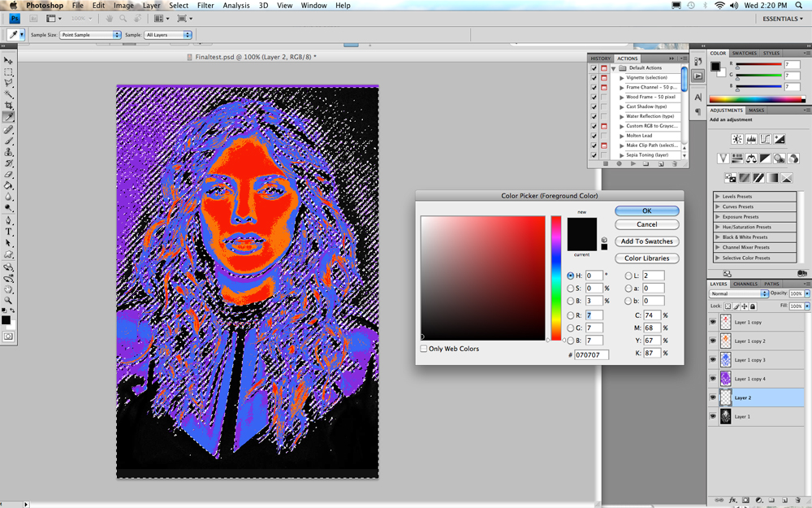Select the Brush tool
Screen dimensions: 812x508
pyautogui.click(x=8, y=141)
